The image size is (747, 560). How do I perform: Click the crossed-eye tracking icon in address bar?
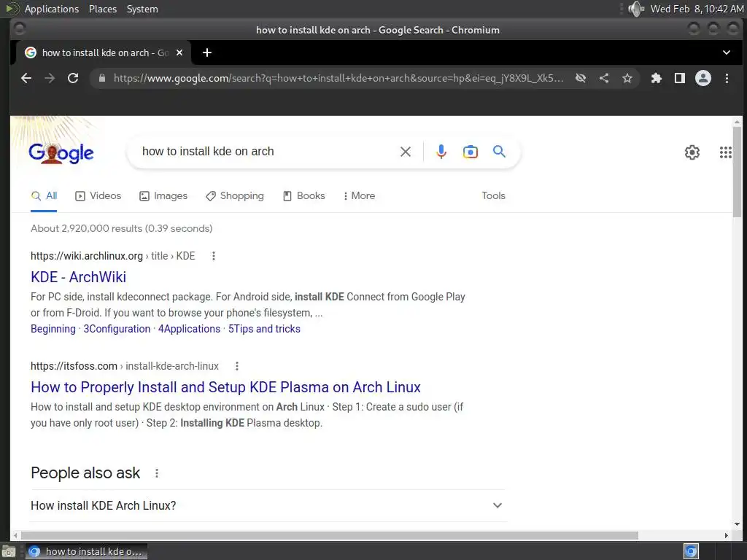[x=580, y=78]
